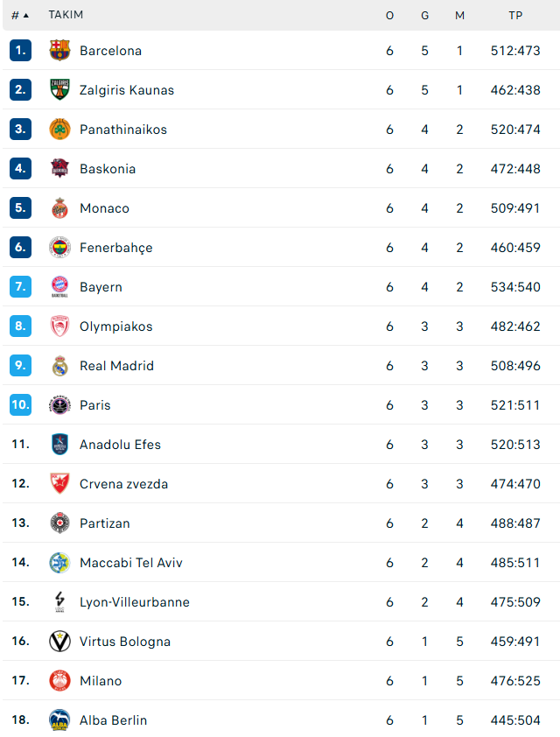Sort table by rank number column
The width and height of the screenshot is (560, 737).
point(19,16)
